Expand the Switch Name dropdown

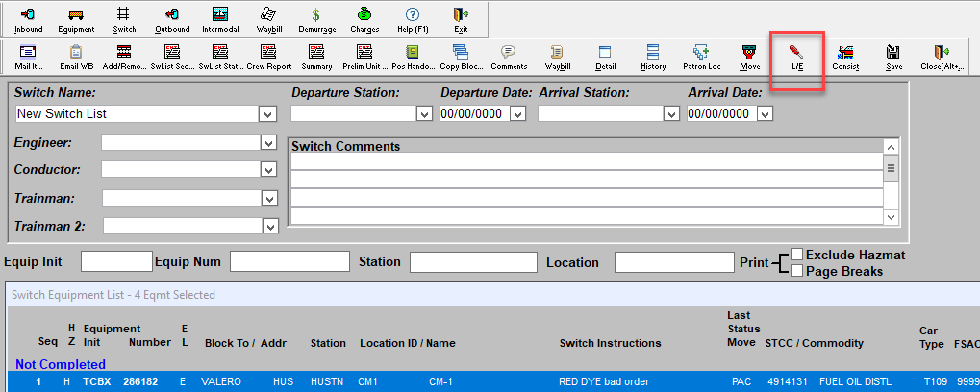click(267, 114)
